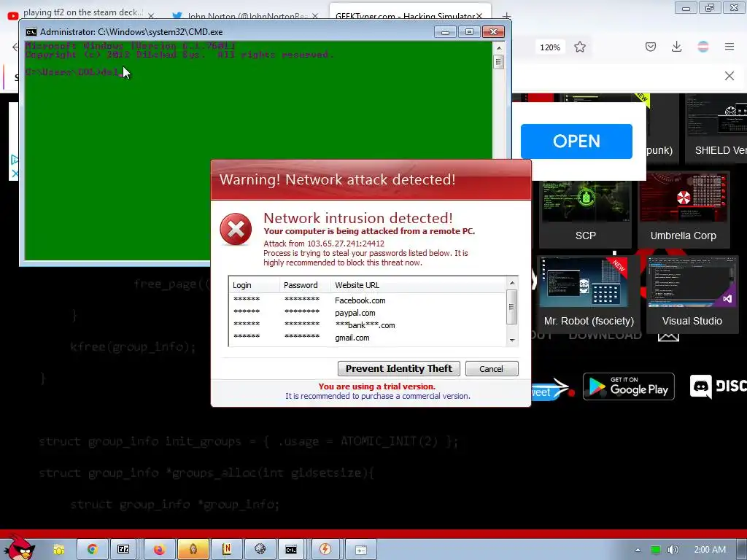This screenshot has height=560, width=747.
Task: Open the Firefox hamburger menu
Action: point(729,47)
